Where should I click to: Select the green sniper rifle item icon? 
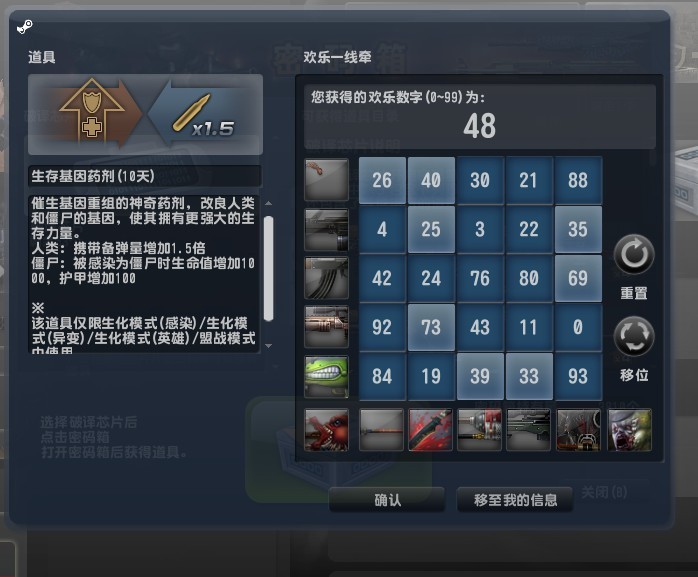click(528, 430)
